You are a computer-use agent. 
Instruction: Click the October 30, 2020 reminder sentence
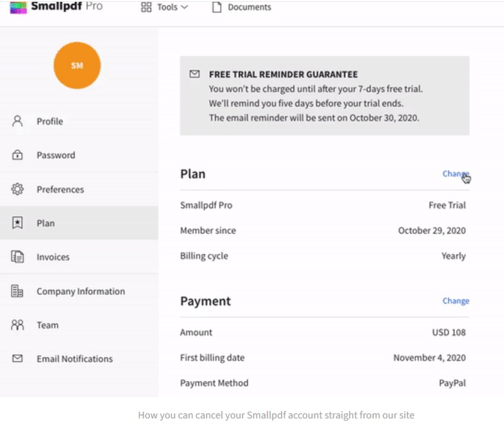pyautogui.click(x=314, y=118)
